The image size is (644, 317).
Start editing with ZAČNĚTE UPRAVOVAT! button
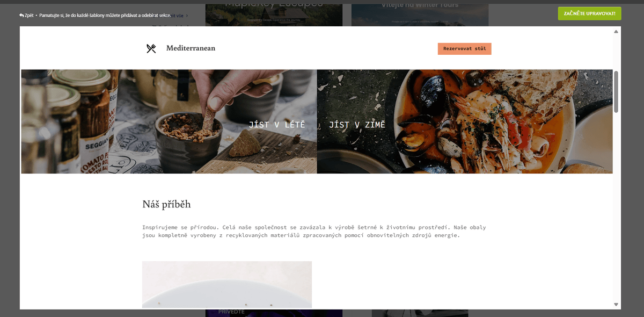[589, 13]
